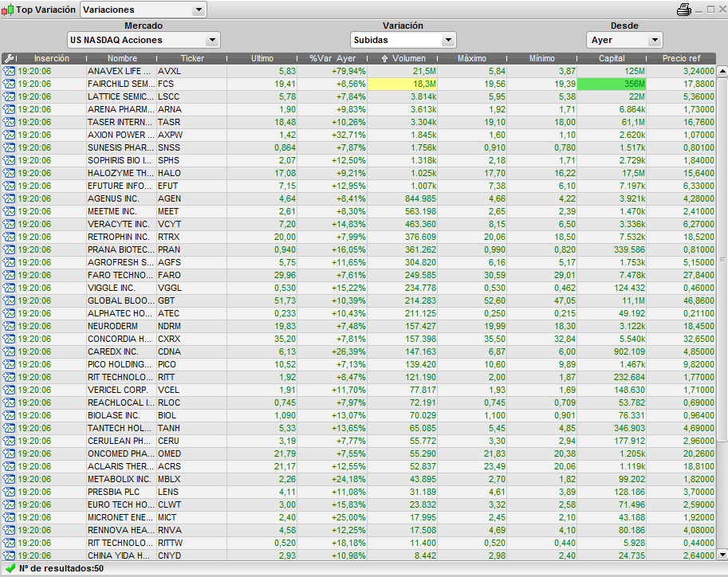
Task: Open chart icon for the SOPHIRIS BIO row
Action: click(9, 161)
